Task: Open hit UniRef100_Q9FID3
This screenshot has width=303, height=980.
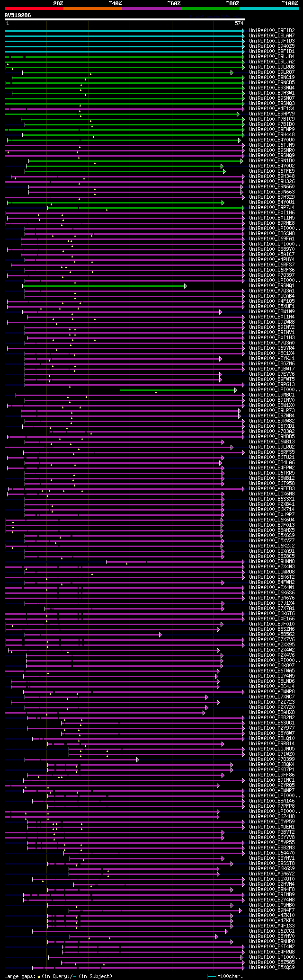Action: pos(272,41)
